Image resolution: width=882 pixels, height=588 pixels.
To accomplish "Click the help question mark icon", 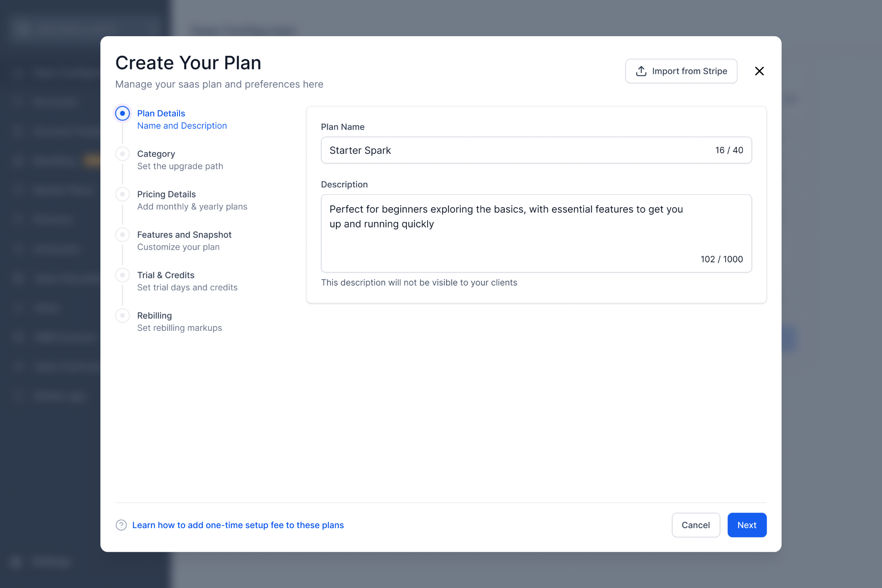I will (x=121, y=525).
